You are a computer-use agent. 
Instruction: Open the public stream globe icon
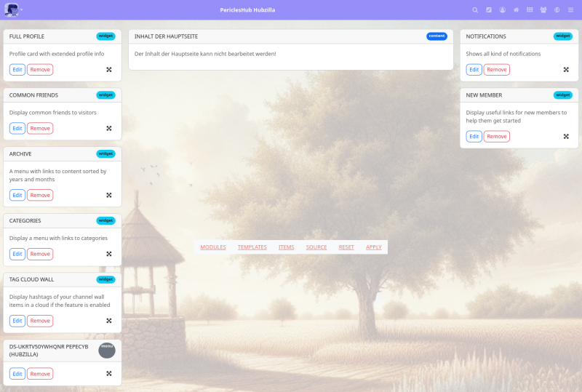(557, 10)
